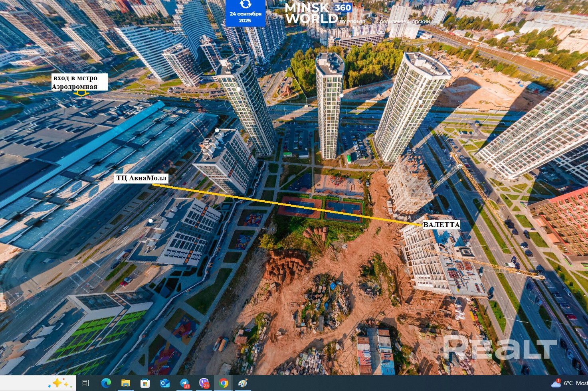Screen dimensions: 588x391
Task: Click the Средиземноморский quarter text
Action: 403,21
